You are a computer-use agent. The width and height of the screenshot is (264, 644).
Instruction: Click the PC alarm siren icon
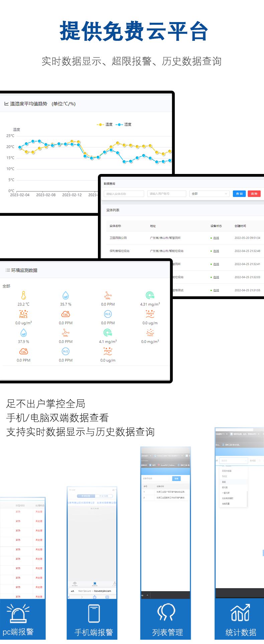(18, 613)
